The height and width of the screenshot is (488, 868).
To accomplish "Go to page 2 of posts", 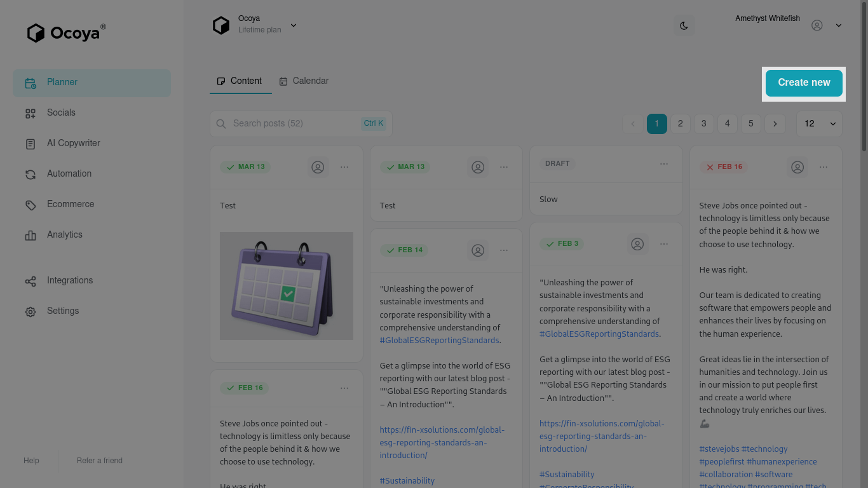I will tap(680, 124).
